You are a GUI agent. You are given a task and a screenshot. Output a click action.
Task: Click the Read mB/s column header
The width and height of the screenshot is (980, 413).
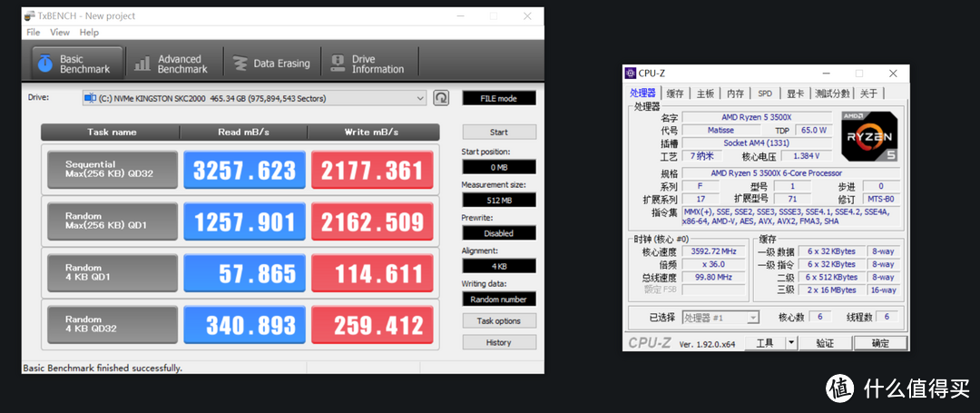pyautogui.click(x=244, y=132)
